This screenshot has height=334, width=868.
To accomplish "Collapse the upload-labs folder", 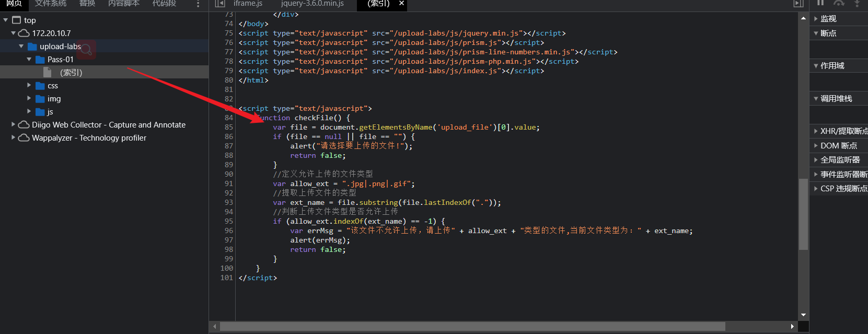I will coord(21,47).
